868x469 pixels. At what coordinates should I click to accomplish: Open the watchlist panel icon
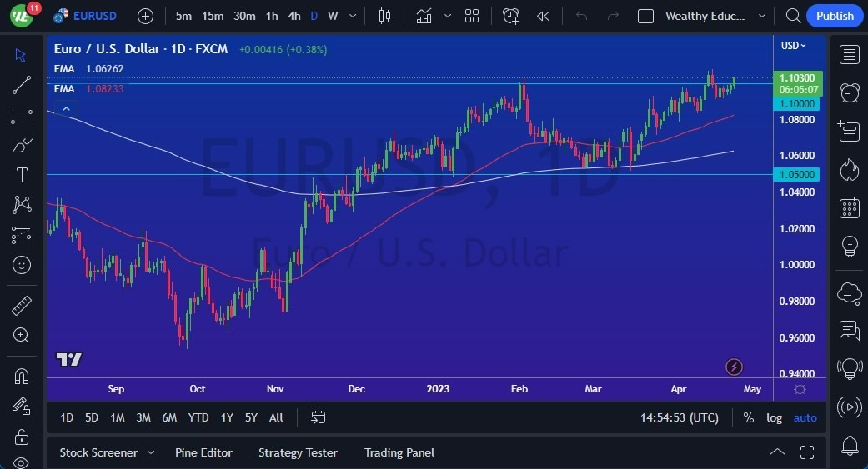click(x=849, y=55)
